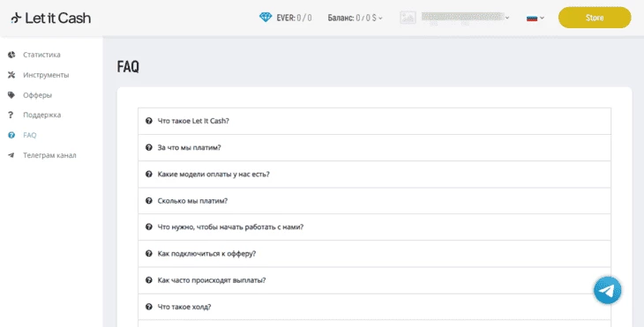Click the Офферы tag icon
Image resolution: width=644 pixels, height=327 pixels.
click(x=11, y=95)
